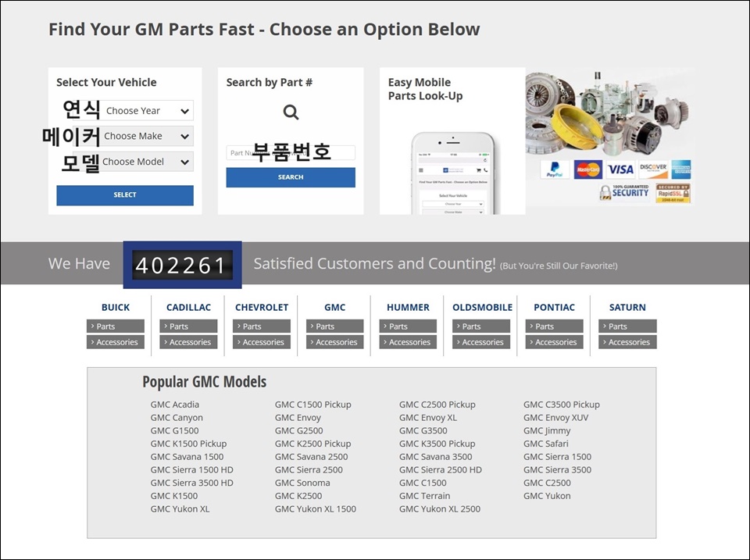Click the MasterCard payment logo
The image size is (750, 560).
click(587, 169)
